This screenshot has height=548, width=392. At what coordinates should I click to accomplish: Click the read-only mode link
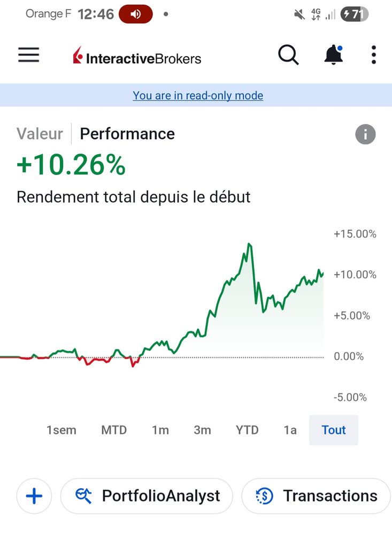[x=198, y=96]
